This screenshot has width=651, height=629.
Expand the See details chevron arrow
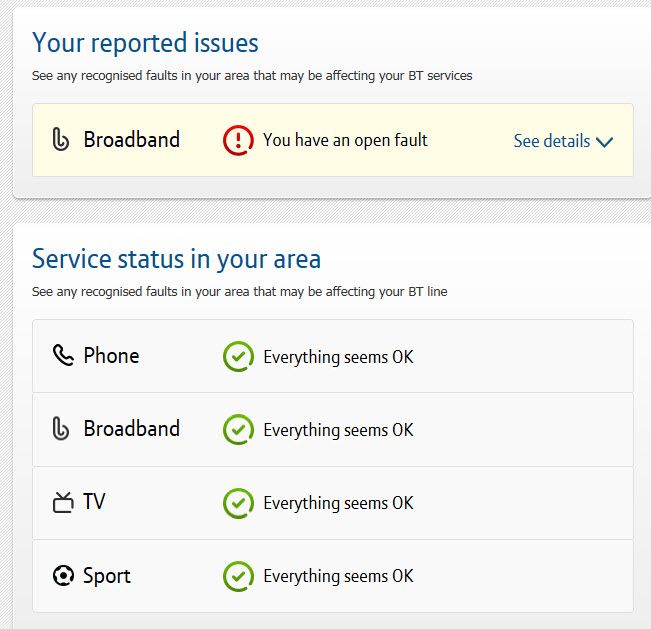coord(604,142)
